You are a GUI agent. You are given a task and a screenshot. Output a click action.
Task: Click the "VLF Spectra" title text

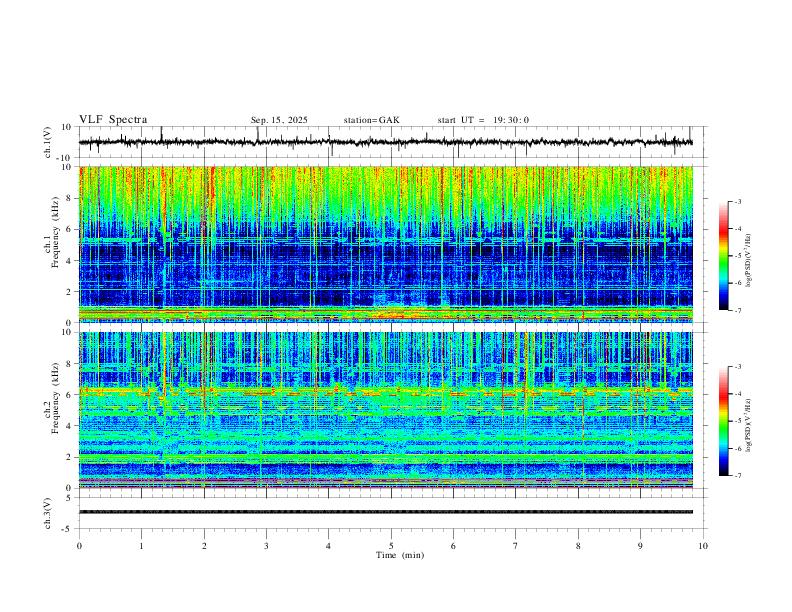[x=113, y=120]
